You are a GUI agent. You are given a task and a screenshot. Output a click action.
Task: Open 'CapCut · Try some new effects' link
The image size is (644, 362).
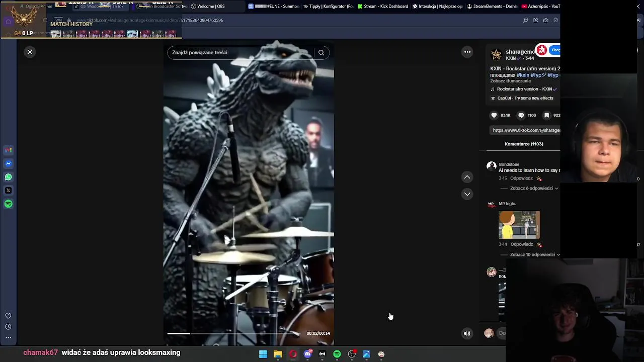click(x=522, y=98)
